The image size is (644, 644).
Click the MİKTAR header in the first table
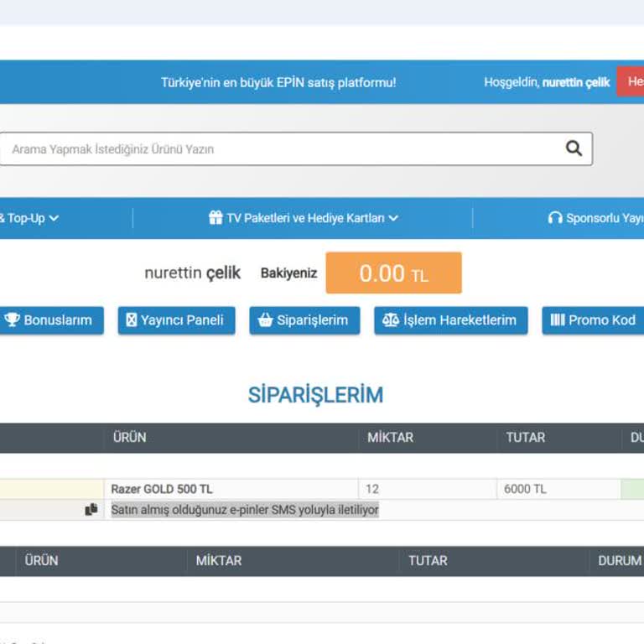click(x=390, y=438)
